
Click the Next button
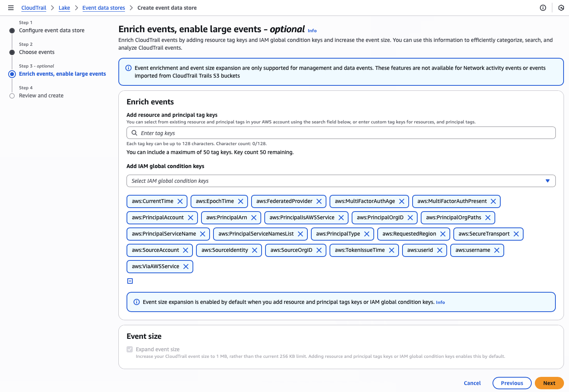(x=549, y=383)
